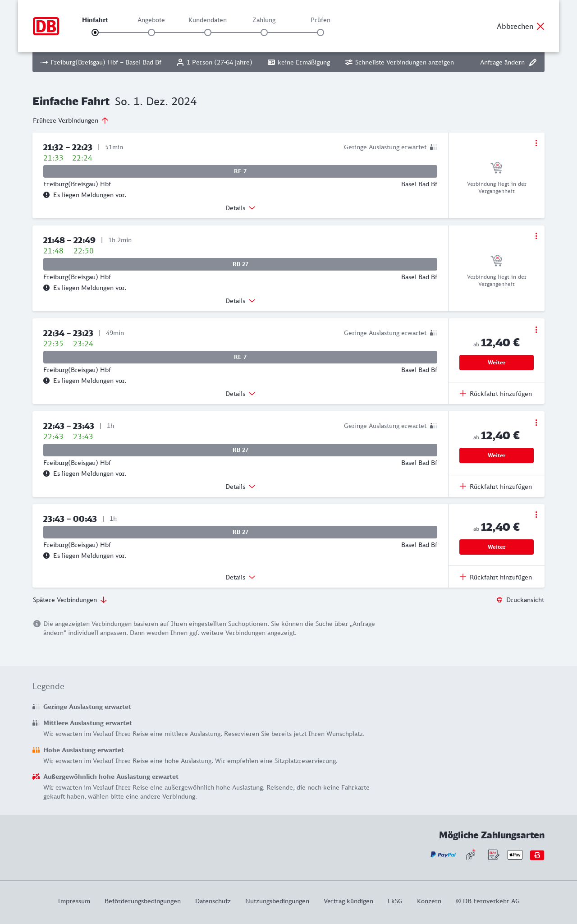577x924 pixels.
Task: Open three-dot menu for 23:43 connection
Action: [x=536, y=515]
